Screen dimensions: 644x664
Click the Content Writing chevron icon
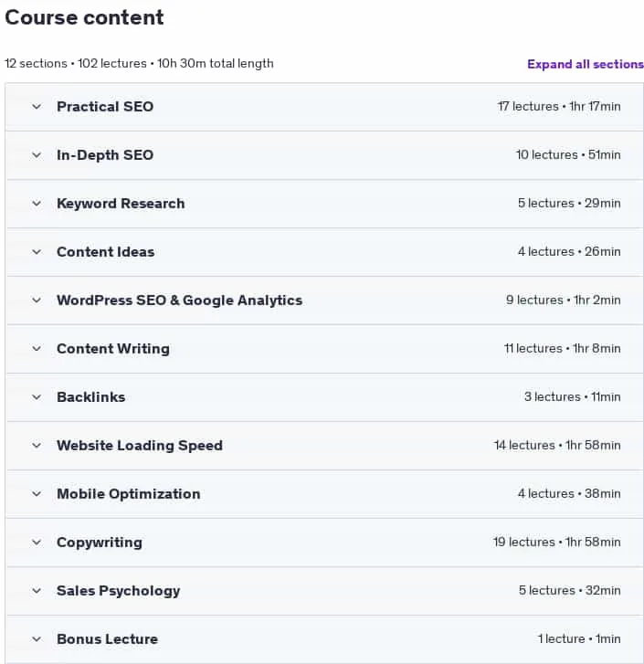[37, 349]
